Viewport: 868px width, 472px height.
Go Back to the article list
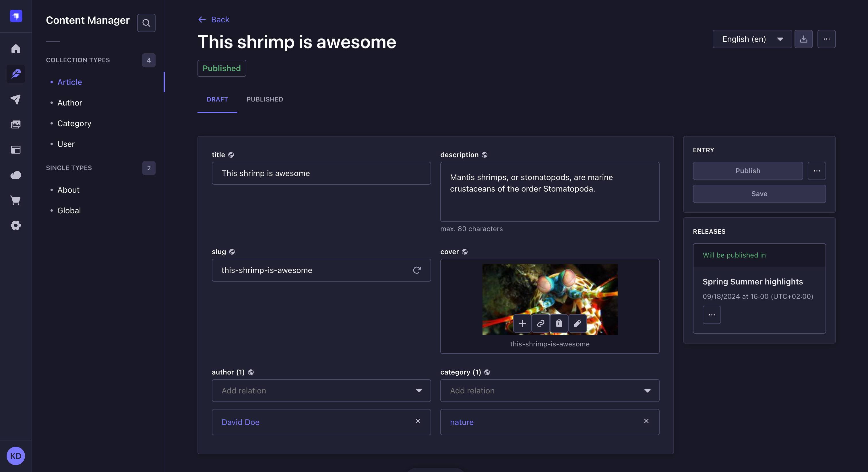click(213, 19)
